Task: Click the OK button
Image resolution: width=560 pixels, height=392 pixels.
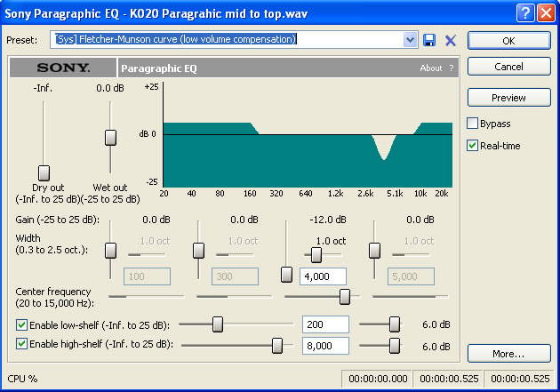Action: click(509, 41)
